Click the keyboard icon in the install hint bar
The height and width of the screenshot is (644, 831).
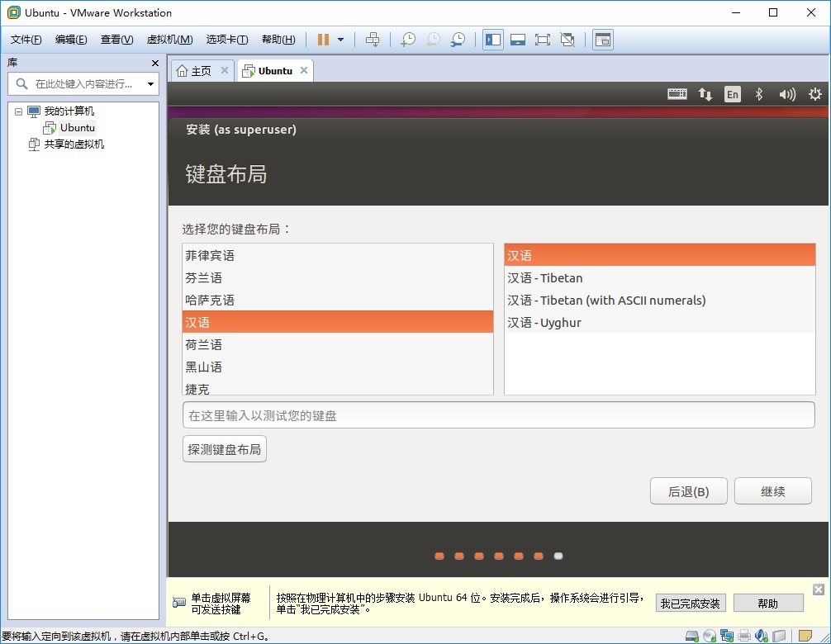click(179, 603)
